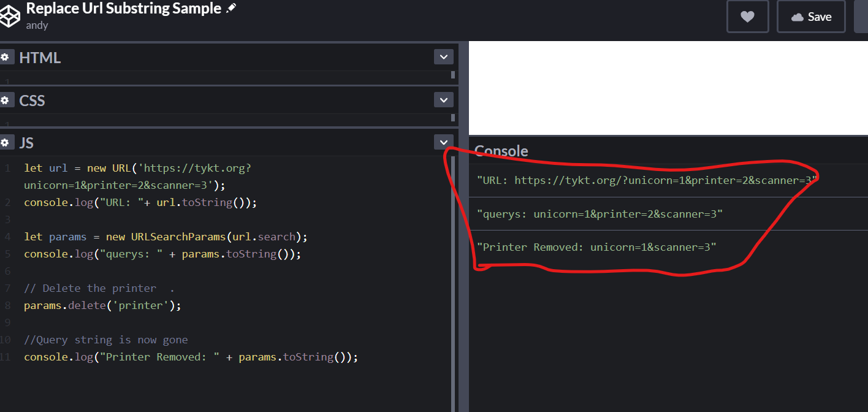The image size is (868, 412).
Task: Open CSS editor settings gear
Action: 6,100
